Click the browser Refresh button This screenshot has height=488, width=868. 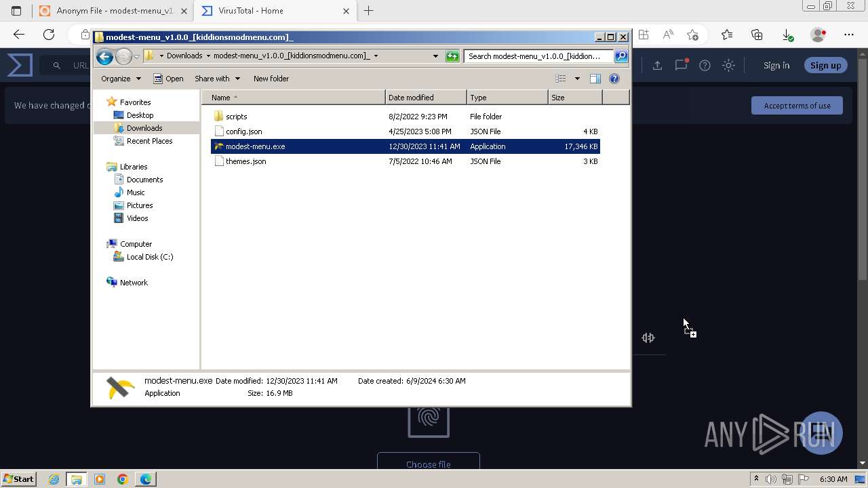coord(49,35)
